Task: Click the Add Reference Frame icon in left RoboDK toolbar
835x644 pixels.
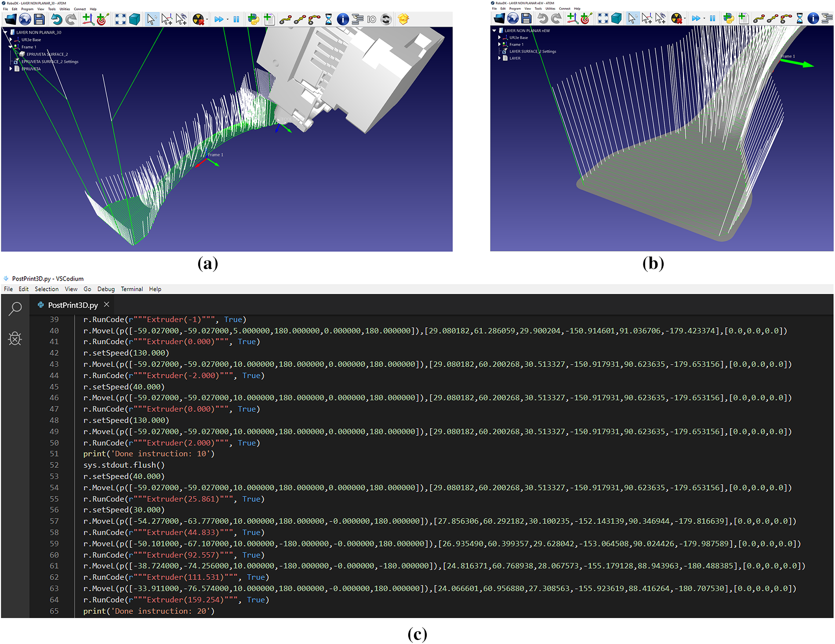Action: click(88, 19)
